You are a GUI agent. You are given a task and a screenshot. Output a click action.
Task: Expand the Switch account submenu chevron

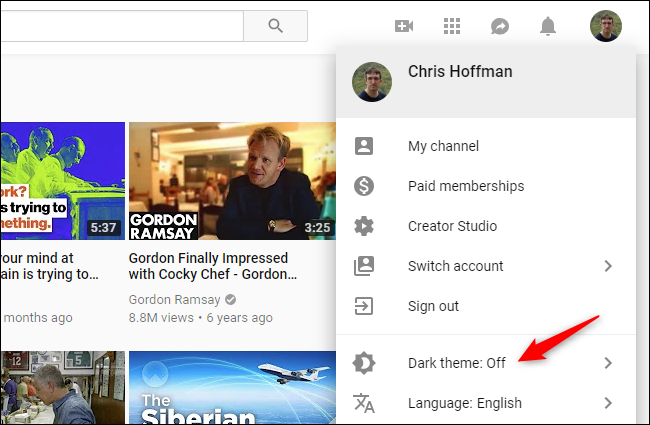608,266
